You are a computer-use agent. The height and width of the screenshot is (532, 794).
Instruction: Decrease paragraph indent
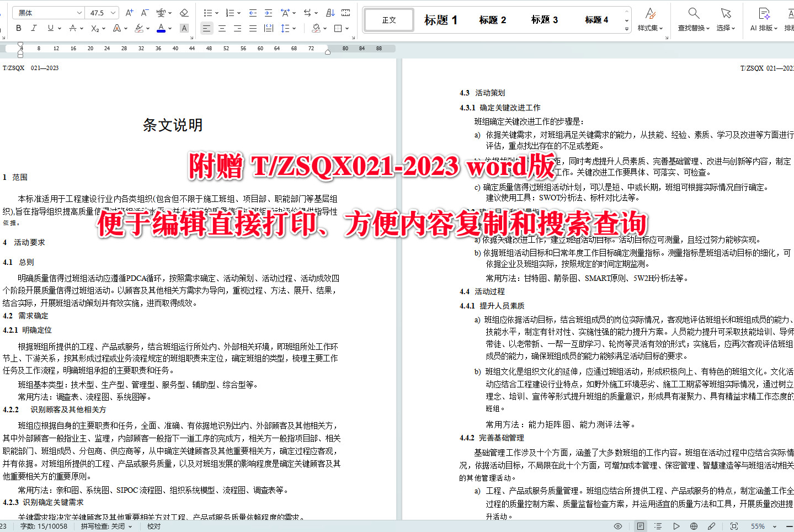pos(253,13)
